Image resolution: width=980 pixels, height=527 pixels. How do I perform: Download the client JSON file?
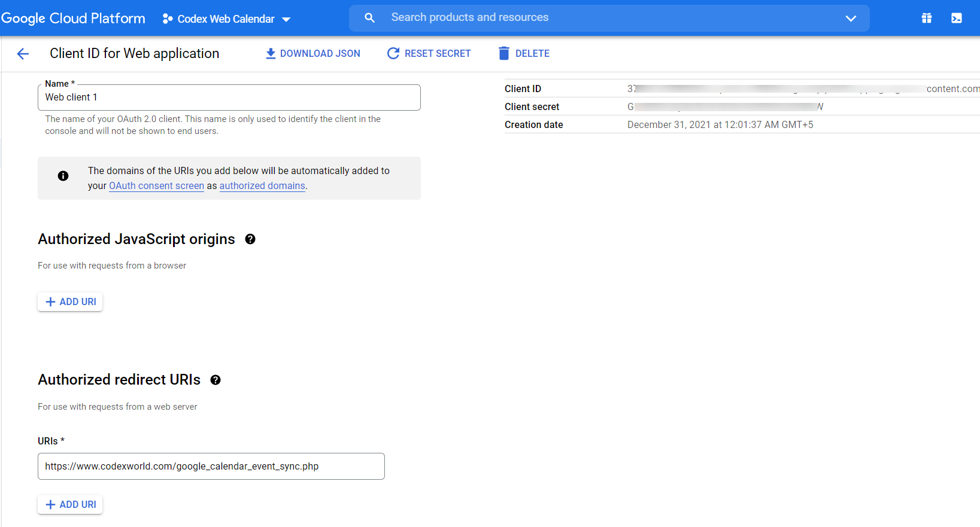[312, 53]
